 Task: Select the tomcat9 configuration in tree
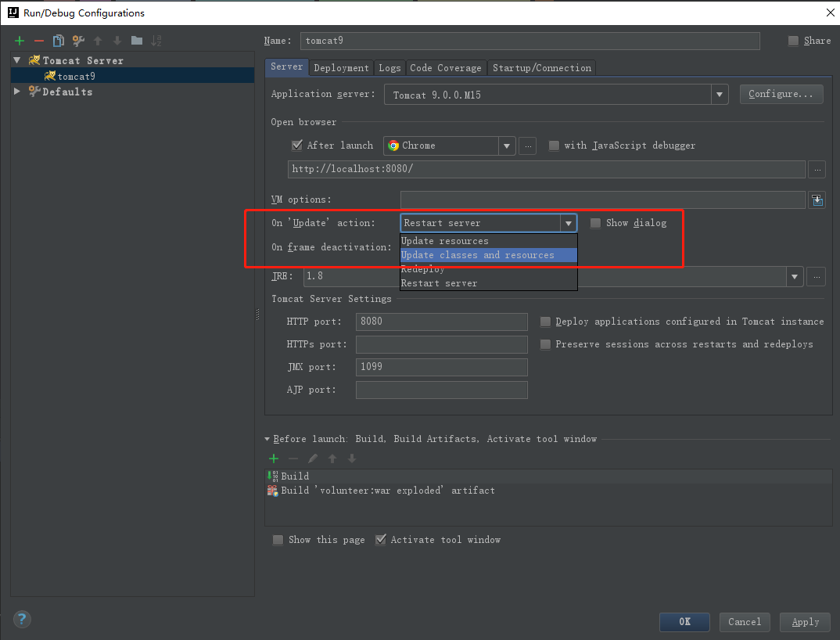[x=132, y=76]
